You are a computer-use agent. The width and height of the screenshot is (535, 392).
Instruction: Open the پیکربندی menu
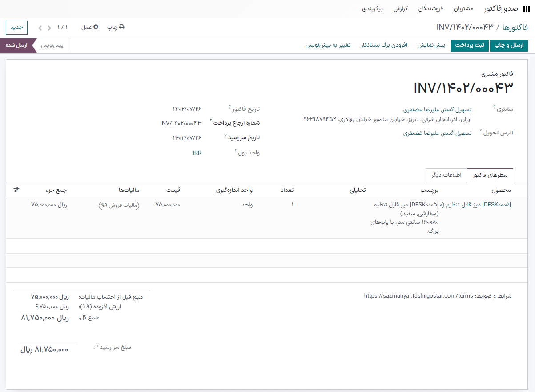click(373, 9)
